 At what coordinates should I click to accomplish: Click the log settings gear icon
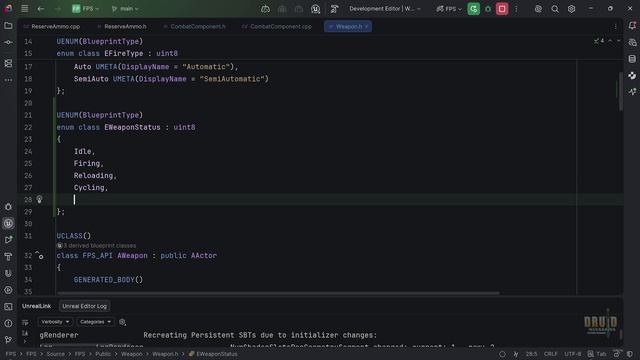pyautogui.click(x=122, y=322)
